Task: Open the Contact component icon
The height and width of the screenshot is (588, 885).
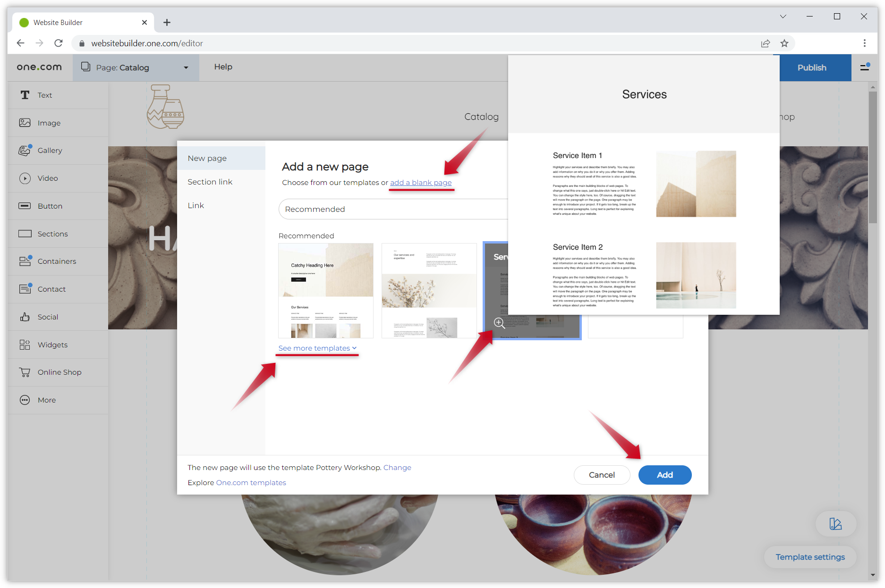Action: (25, 289)
